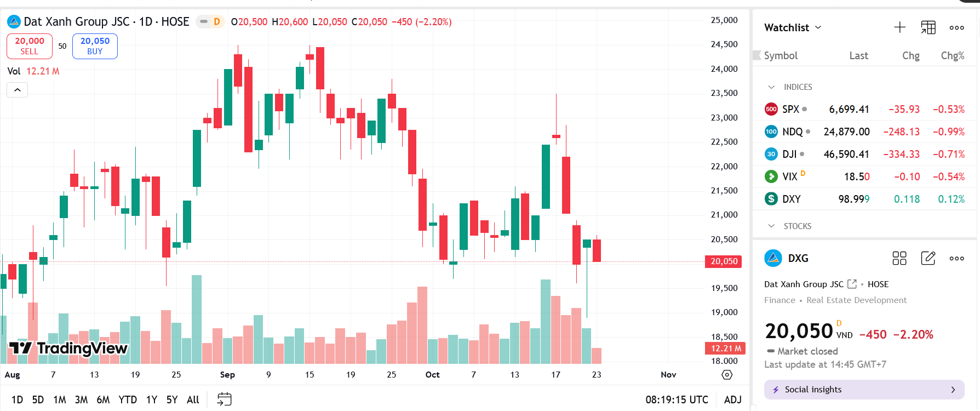Toggle the watchlist flag column marker

(x=757, y=55)
